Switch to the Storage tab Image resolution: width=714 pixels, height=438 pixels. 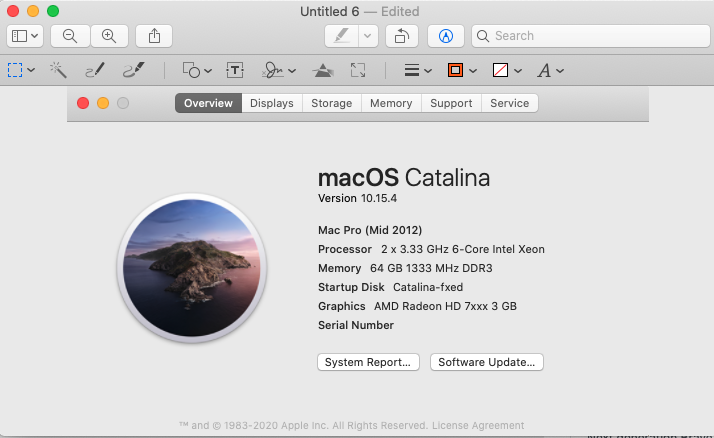click(332, 103)
